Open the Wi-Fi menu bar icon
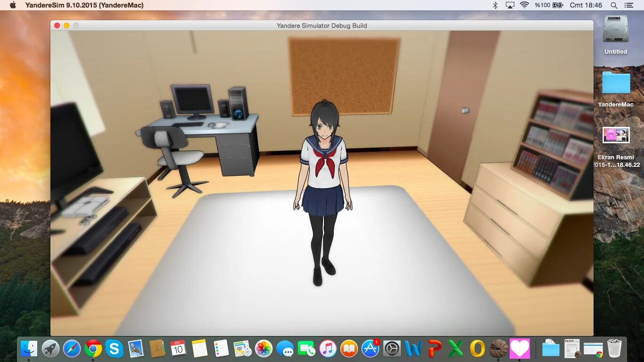Image resolution: width=644 pixels, height=362 pixels. point(524,5)
